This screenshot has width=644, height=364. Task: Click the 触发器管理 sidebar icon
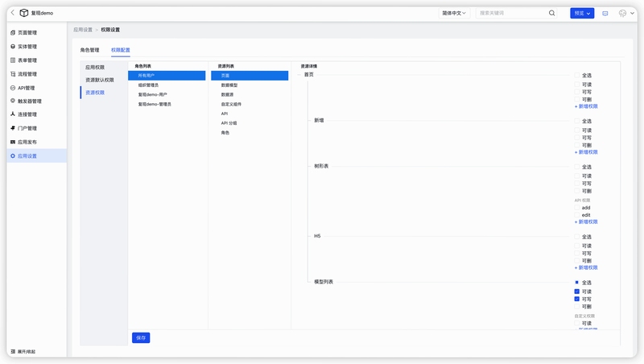(13, 101)
